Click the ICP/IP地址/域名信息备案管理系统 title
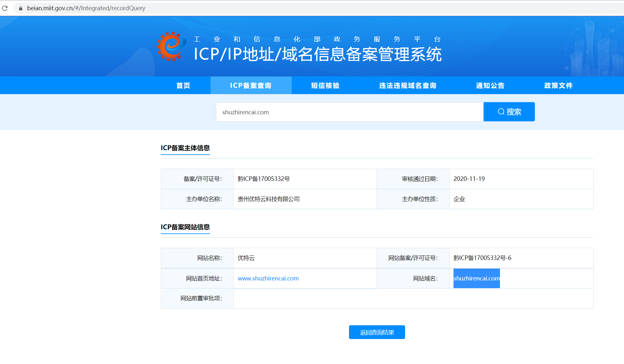The image size is (624, 364). click(318, 54)
